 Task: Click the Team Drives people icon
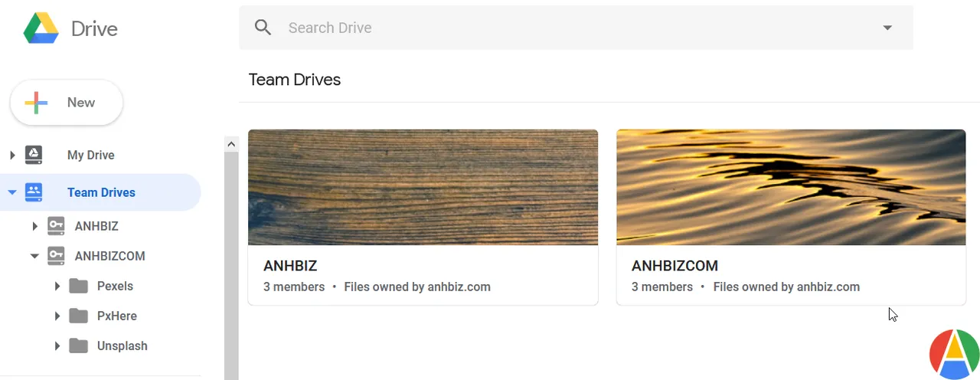click(34, 192)
